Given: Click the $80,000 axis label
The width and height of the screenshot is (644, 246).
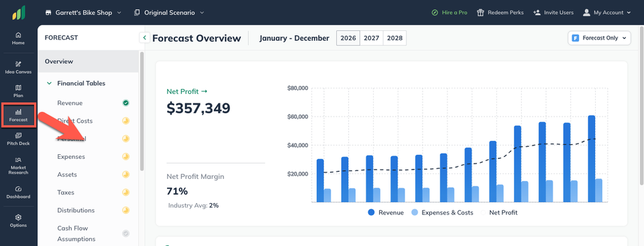Looking at the screenshot, I should click(297, 88).
